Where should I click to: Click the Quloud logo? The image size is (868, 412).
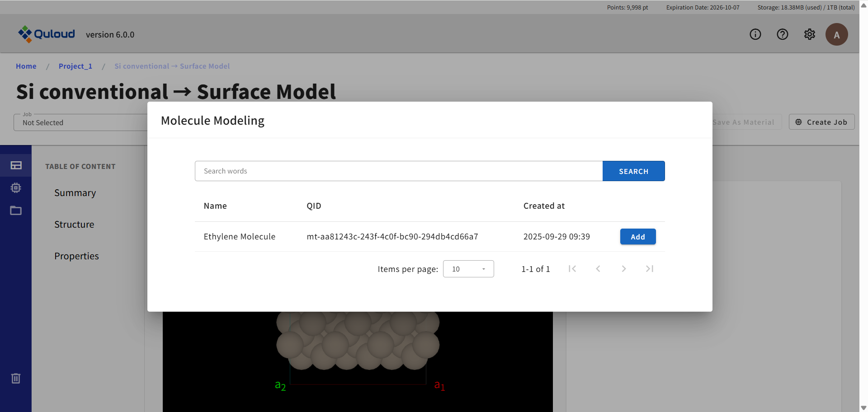[x=47, y=34]
